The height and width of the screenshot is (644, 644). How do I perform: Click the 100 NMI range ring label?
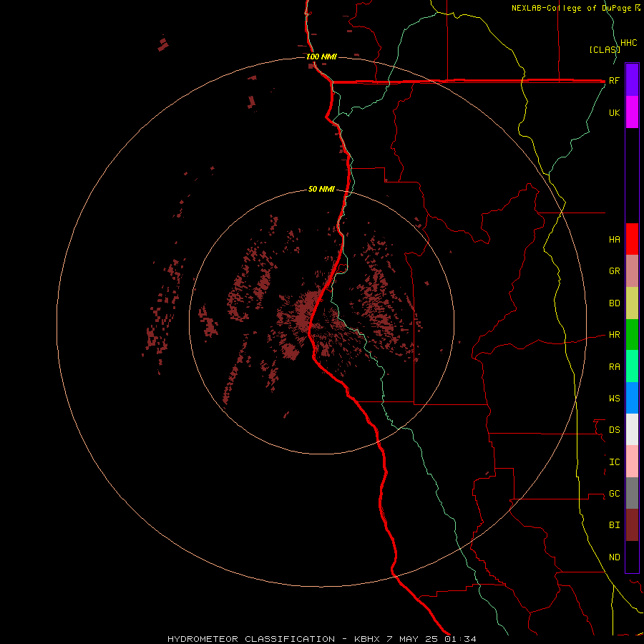(321, 57)
